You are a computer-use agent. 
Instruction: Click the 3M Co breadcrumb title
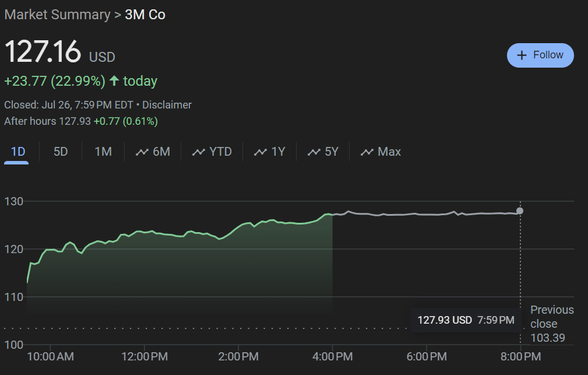pyautogui.click(x=145, y=15)
